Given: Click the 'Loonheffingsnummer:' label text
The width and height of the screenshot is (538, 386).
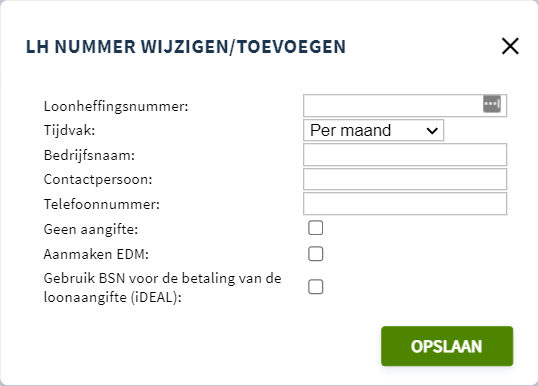Looking at the screenshot, I should pyautogui.click(x=116, y=106).
